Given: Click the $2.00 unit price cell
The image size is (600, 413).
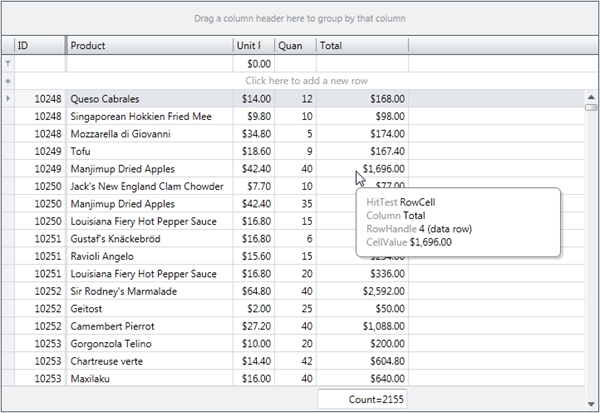Looking at the screenshot, I should (254, 309).
